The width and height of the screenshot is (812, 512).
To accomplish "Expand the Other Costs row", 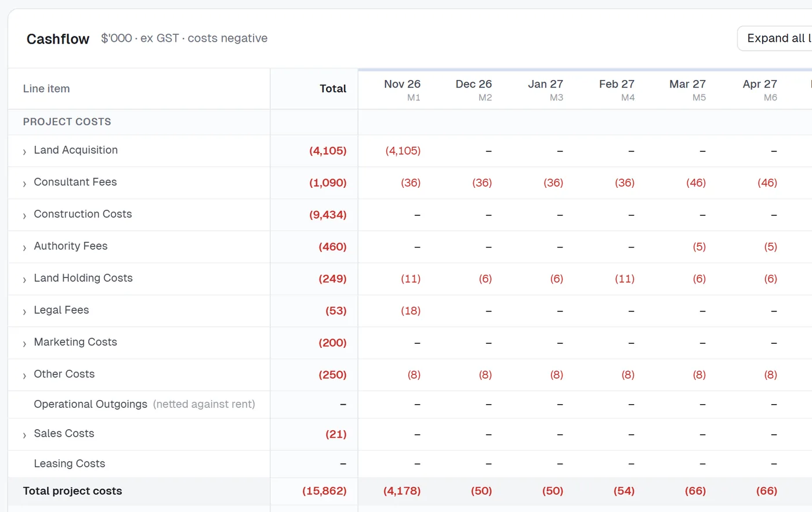I will pos(24,376).
